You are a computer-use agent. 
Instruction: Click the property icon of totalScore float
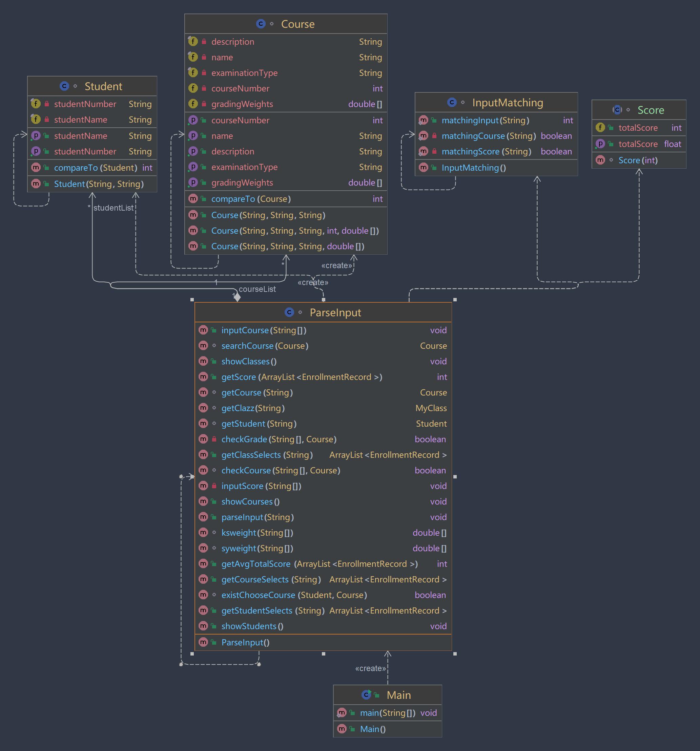(600, 144)
